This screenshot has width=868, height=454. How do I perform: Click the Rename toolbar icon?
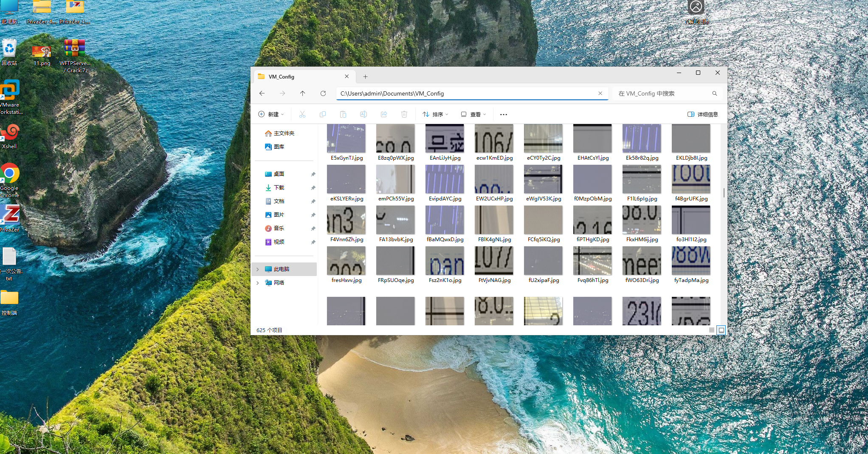click(x=364, y=114)
